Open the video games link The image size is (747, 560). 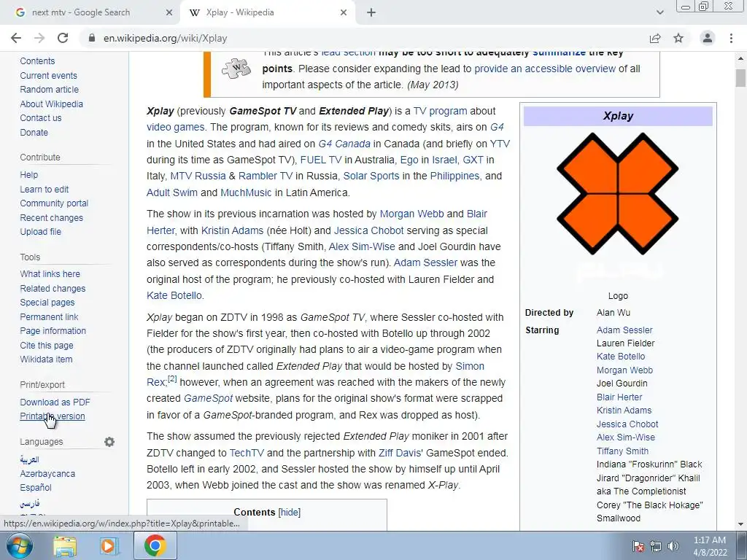point(175,127)
